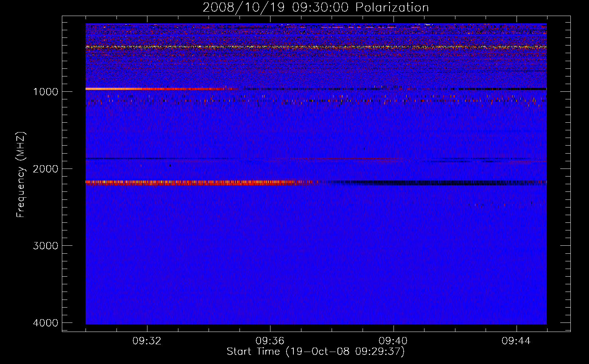Screen dimensions: 589x364
Task: Click the 'Frequency (MHZ)' y-axis label
Action: tap(21, 175)
